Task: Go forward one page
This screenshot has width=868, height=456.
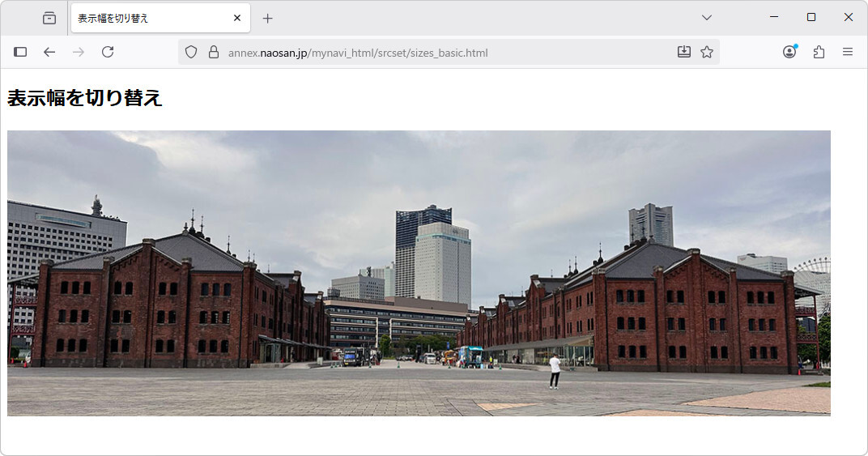Action: pos(79,52)
